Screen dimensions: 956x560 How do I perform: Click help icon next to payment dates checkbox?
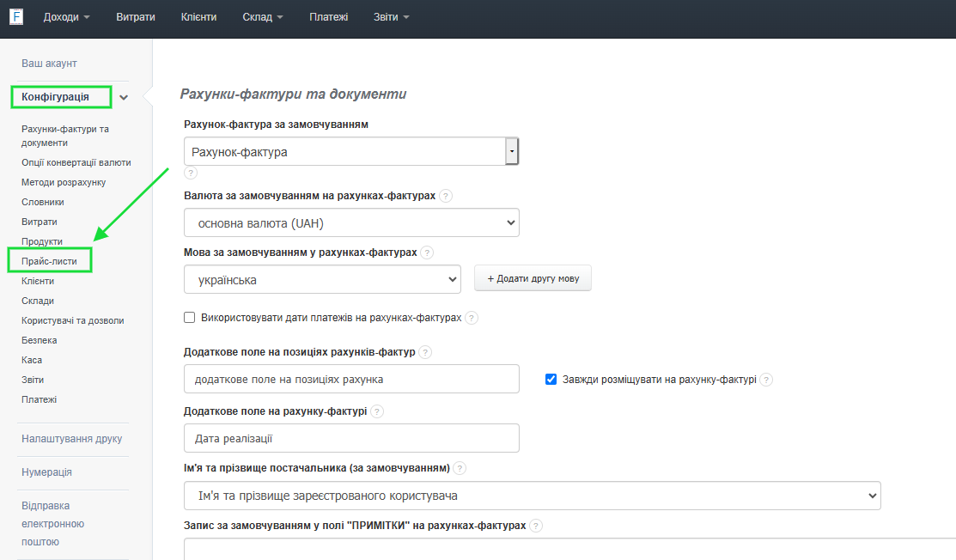click(472, 318)
